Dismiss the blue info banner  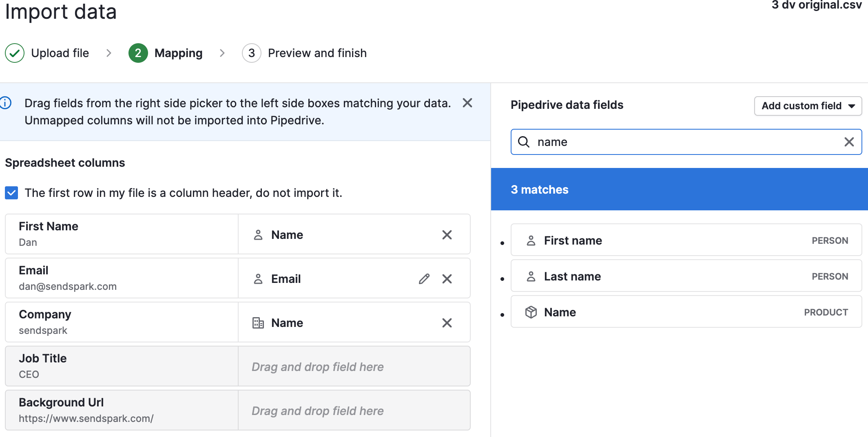point(467,103)
